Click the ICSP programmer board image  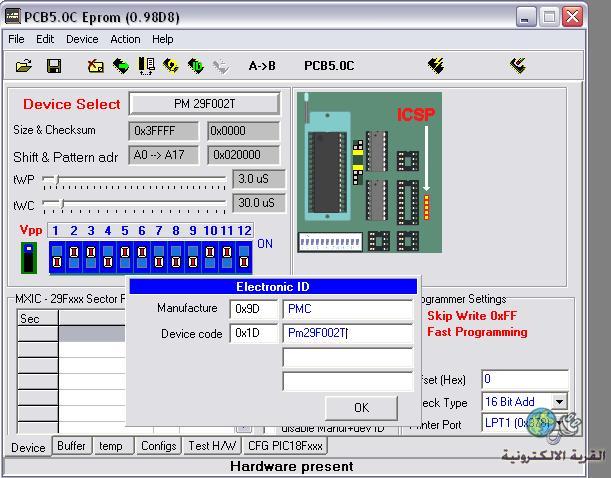coord(369,172)
